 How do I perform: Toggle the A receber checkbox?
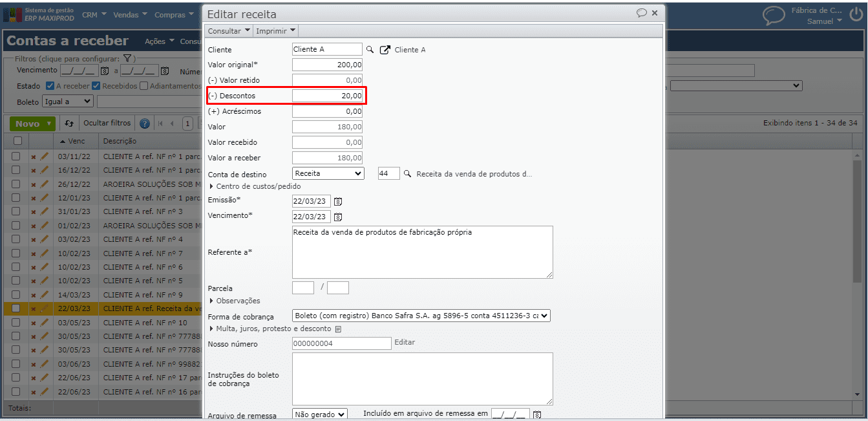pos(50,86)
